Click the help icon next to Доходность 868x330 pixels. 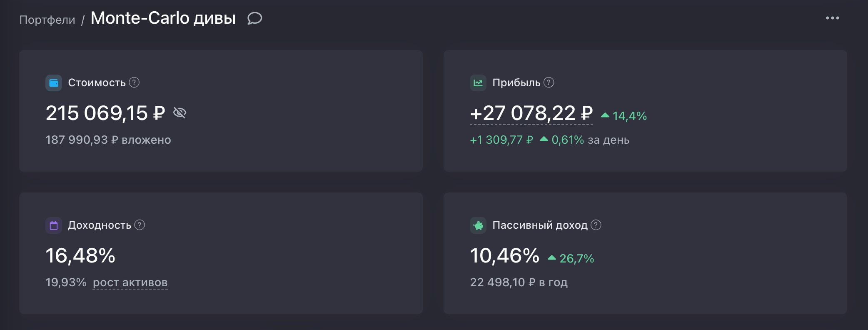(140, 225)
